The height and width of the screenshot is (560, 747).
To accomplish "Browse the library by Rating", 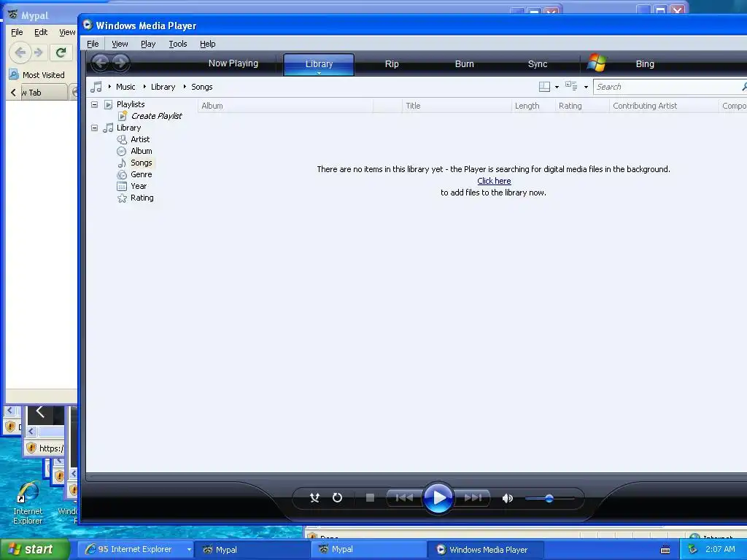I will 142,198.
